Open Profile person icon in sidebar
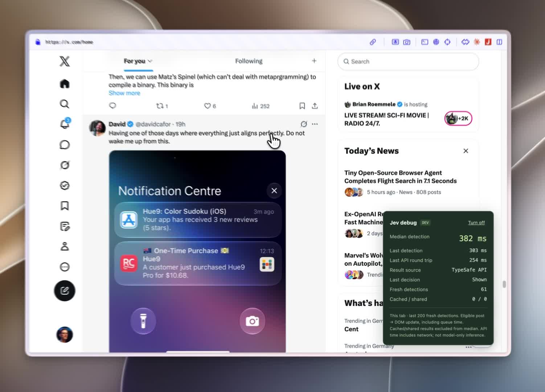 pyautogui.click(x=65, y=246)
